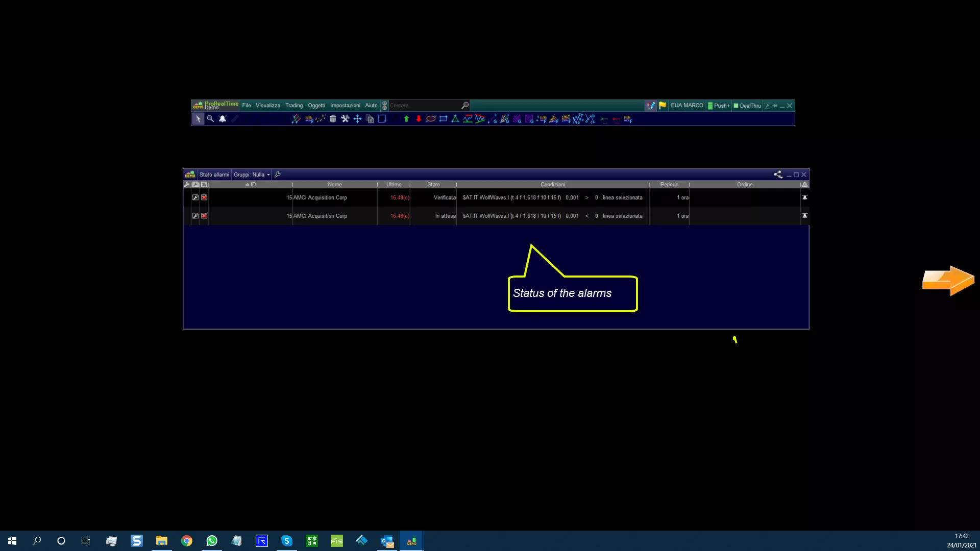Delete the In attesa alarm row
Viewport: 980px width, 551px height.
point(204,216)
